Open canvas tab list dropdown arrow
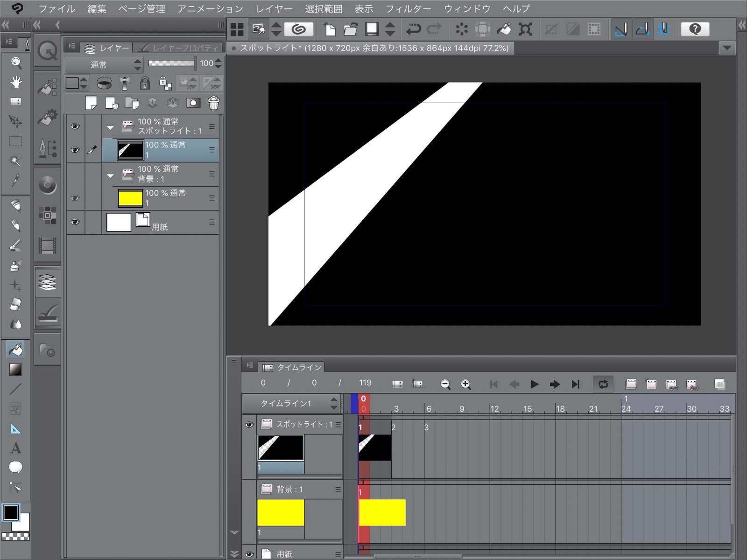The height and width of the screenshot is (560, 747). (x=726, y=48)
